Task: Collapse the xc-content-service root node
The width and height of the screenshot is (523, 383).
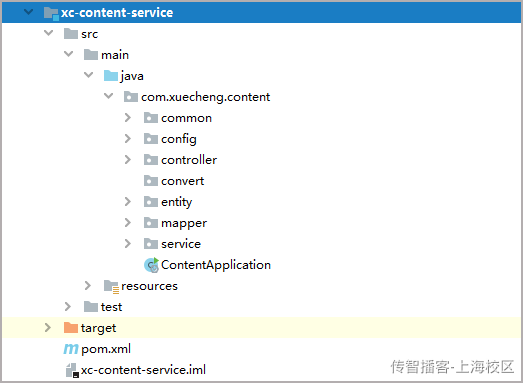Action: tap(29, 12)
